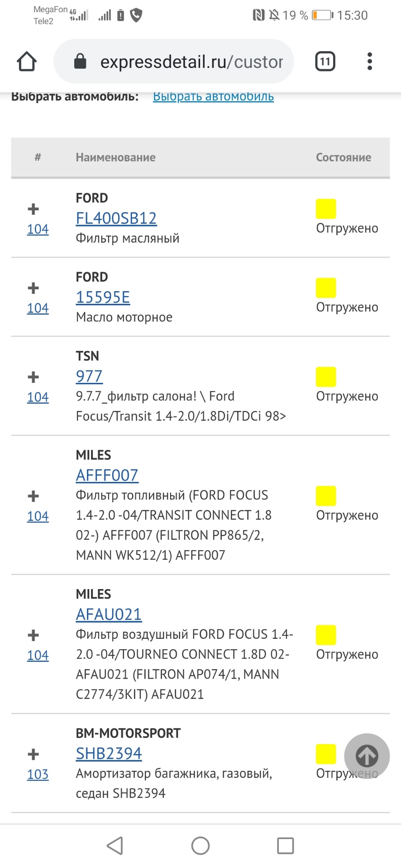The image size is (401, 868).
Task: Expand the TSN 977 row plus sign
Action: (33, 377)
